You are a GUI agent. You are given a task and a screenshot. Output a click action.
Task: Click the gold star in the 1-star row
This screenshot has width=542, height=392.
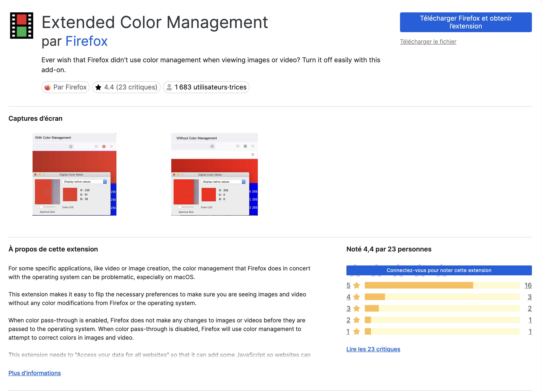356,332
